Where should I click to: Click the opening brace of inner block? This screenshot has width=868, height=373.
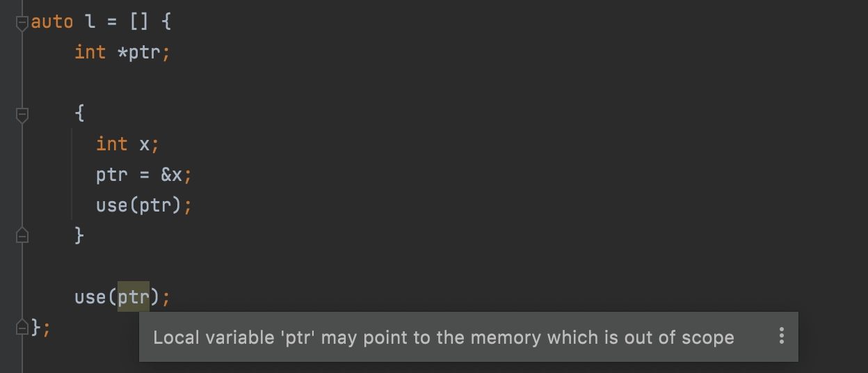(x=79, y=113)
